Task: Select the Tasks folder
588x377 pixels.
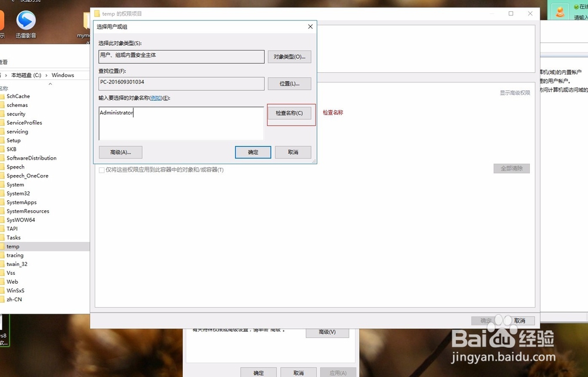Action: pyautogui.click(x=14, y=238)
